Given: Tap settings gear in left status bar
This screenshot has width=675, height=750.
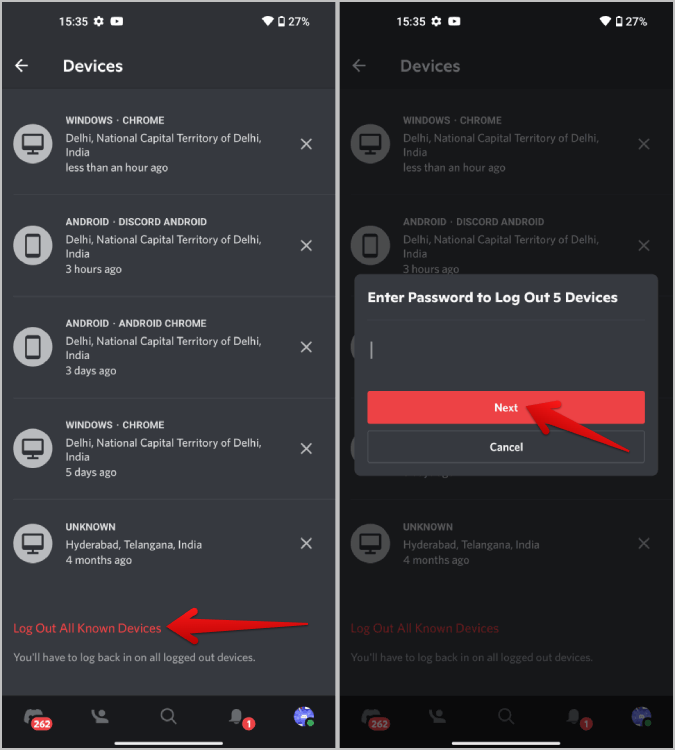Looking at the screenshot, I should click(x=98, y=21).
